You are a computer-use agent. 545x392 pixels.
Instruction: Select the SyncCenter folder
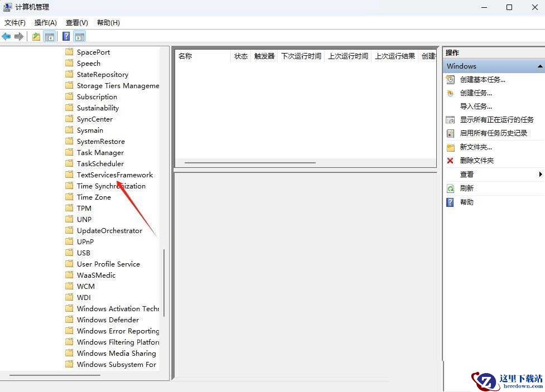95,119
